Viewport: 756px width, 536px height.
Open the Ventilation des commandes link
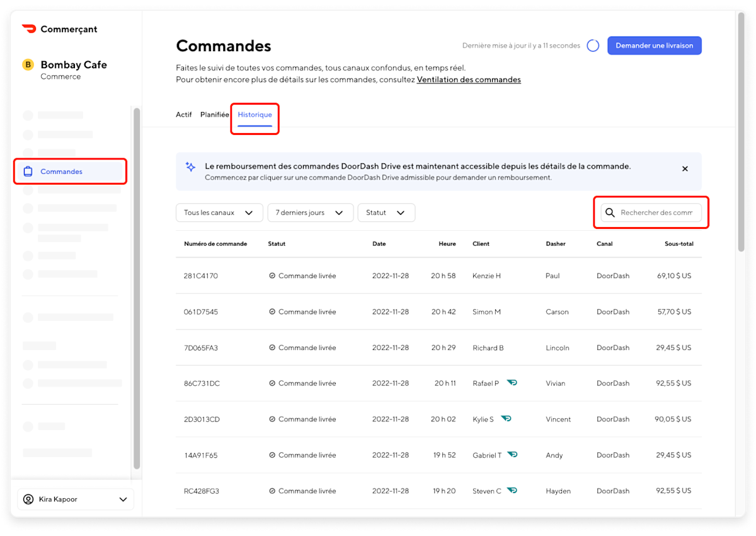pos(469,79)
